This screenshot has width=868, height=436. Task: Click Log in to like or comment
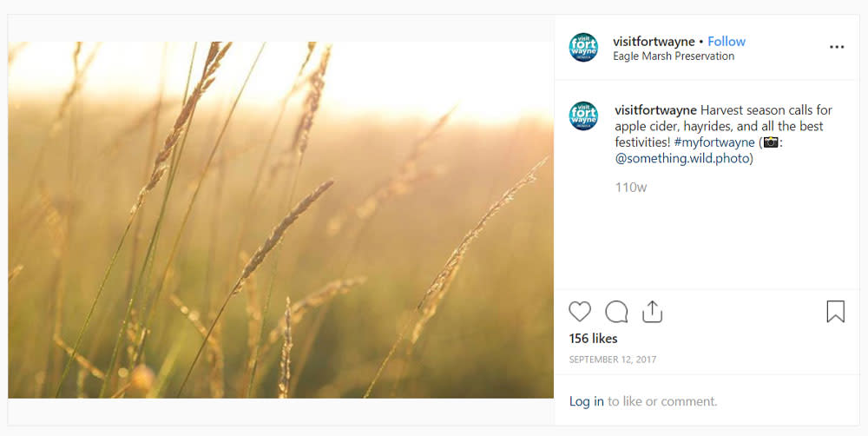pyautogui.click(x=586, y=401)
